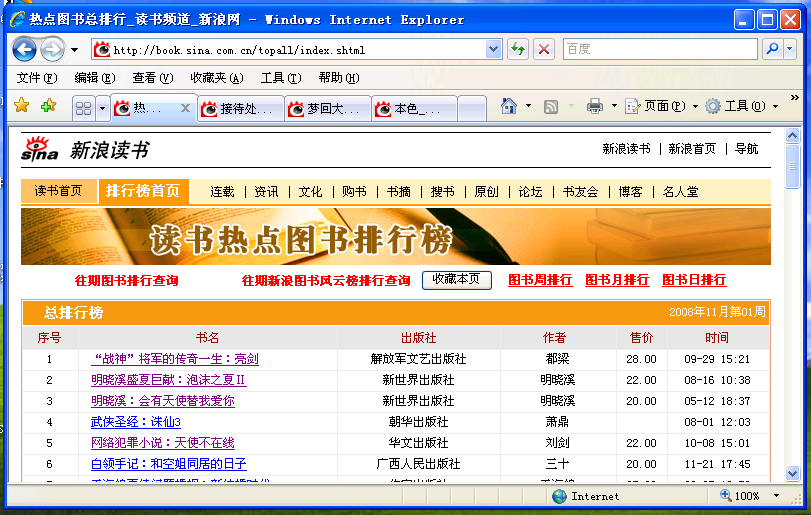Screen dimensions: 811x515
Task: Open the 查看(V) menu
Action: click(x=153, y=78)
